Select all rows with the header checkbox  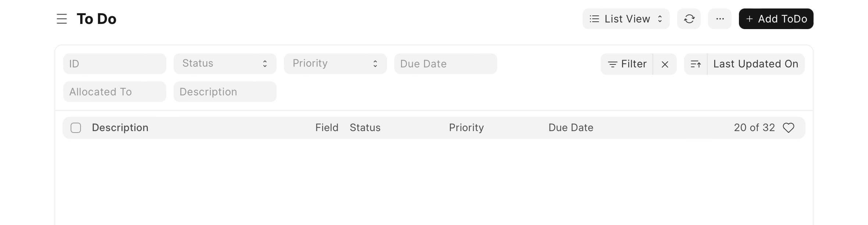point(76,127)
